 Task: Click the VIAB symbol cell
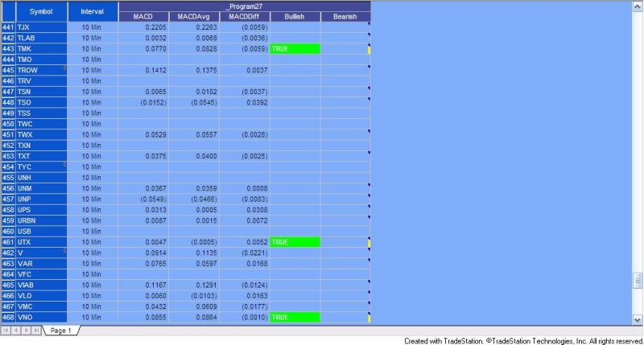tap(41, 285)
